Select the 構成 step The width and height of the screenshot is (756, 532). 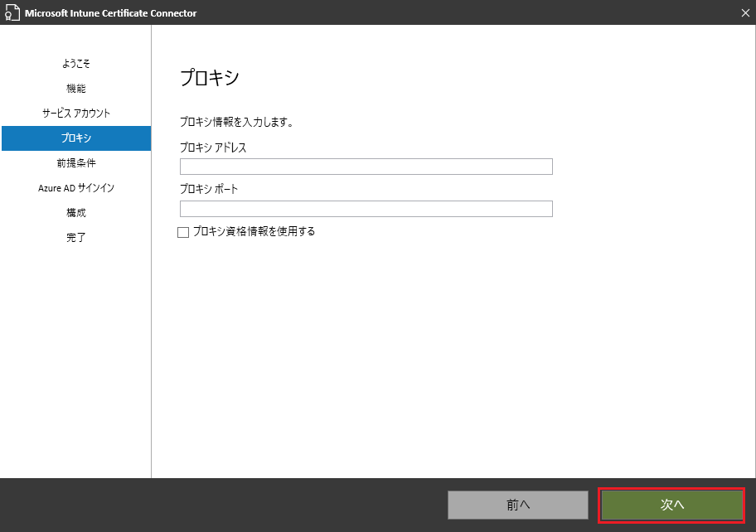[76, 212]
